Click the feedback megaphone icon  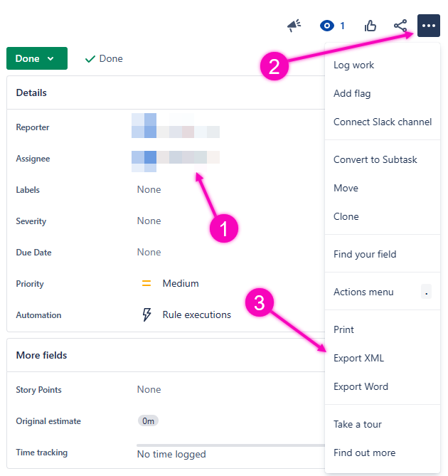294,26
